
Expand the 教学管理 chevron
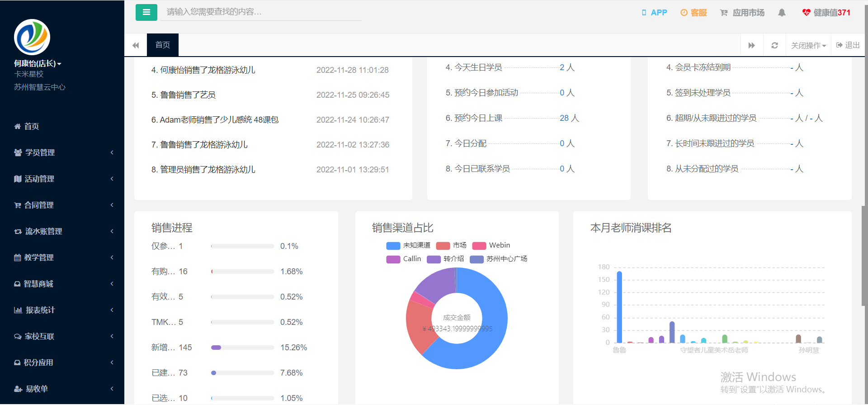(x=112, y=257)
